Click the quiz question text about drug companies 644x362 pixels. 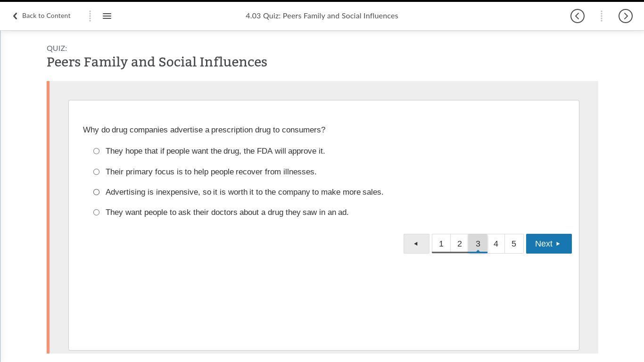[x=204, y=130]
